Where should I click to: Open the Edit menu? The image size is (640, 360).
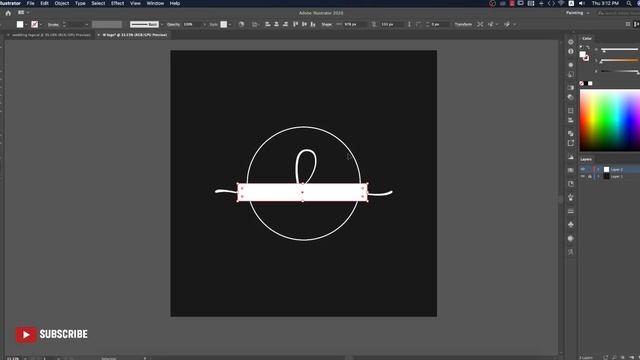44,3
